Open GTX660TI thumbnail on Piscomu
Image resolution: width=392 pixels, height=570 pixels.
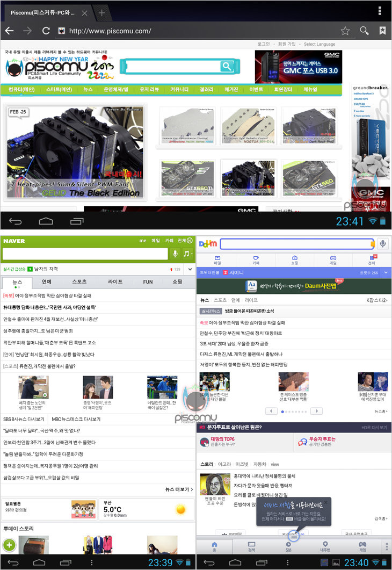(187, 178)
